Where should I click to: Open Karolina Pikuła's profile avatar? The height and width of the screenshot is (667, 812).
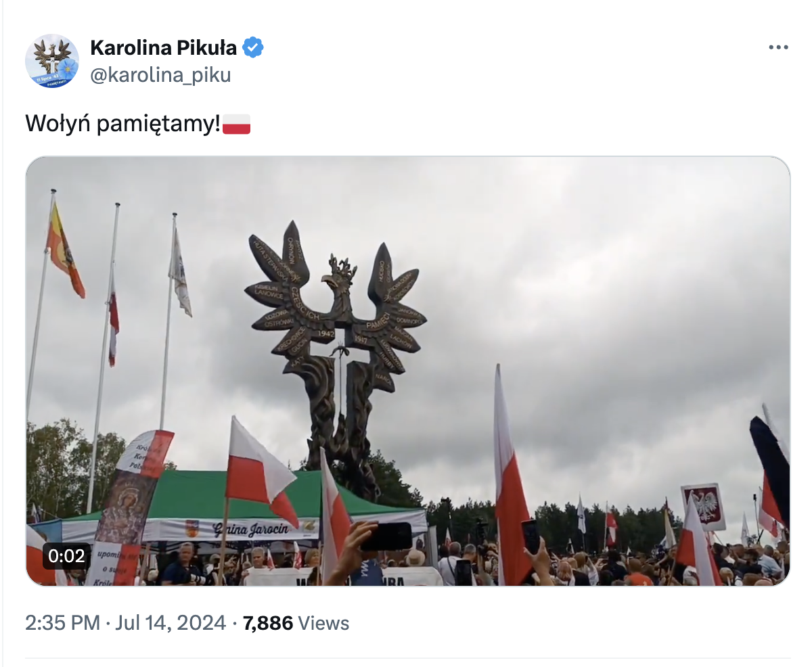tap(52, 61)
